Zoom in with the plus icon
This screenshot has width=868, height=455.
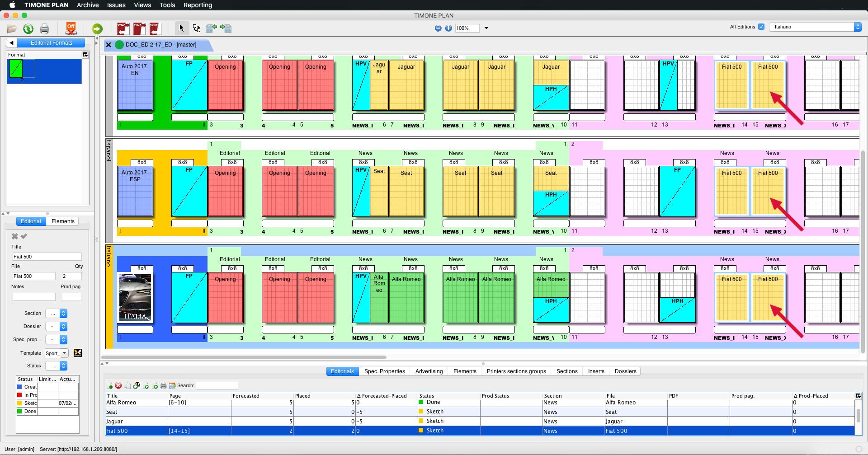pos(448,28)
